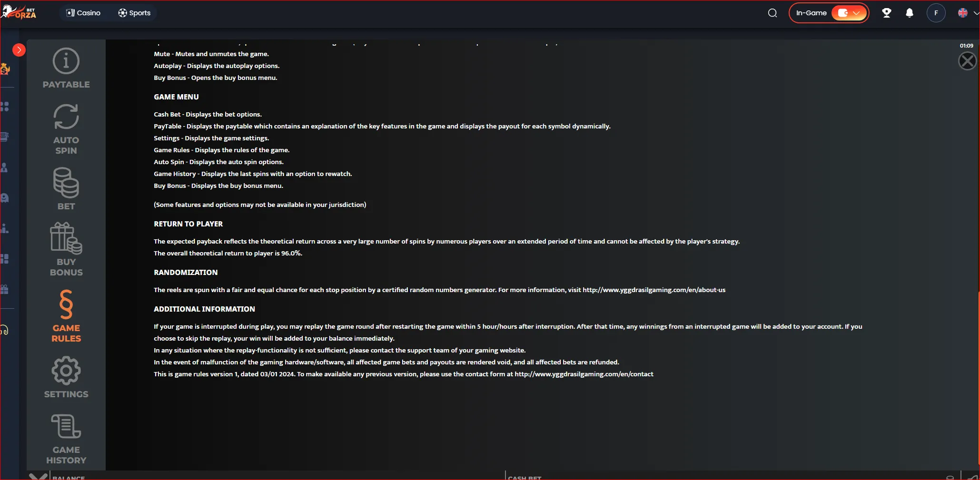Open the notifications bell
This screenshot has height=480, width=980.
pyautogui.click(x=909, y=13)
